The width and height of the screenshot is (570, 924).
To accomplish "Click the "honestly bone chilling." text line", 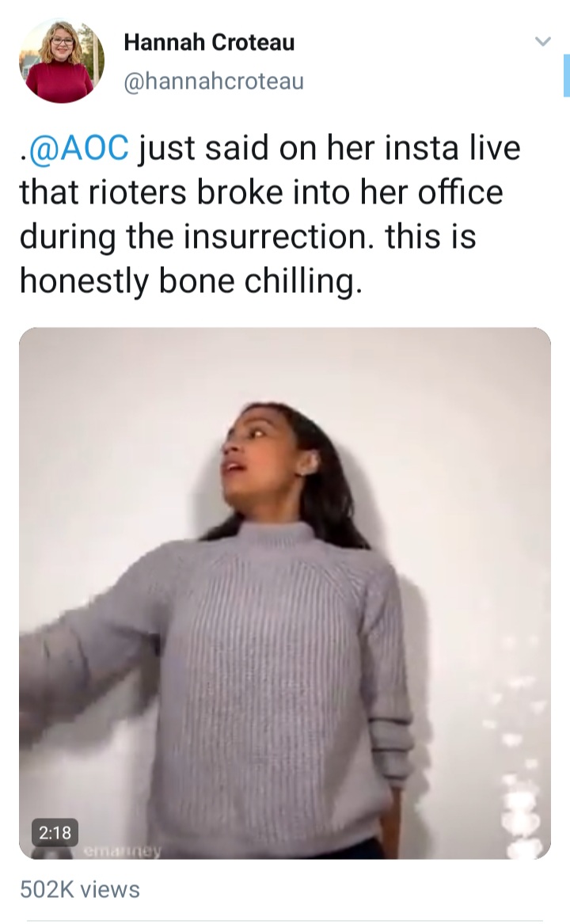I will 191,280.
